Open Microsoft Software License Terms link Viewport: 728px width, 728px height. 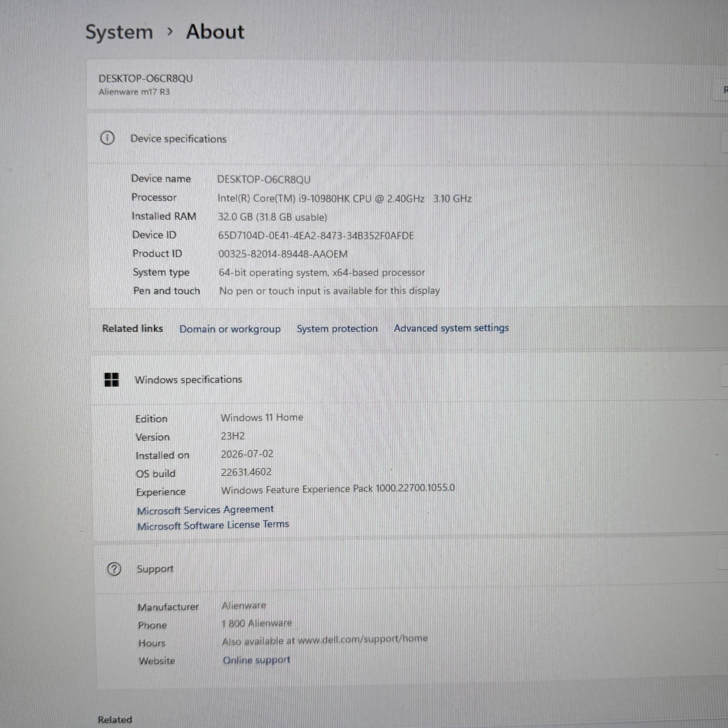(x=213, y=525)
